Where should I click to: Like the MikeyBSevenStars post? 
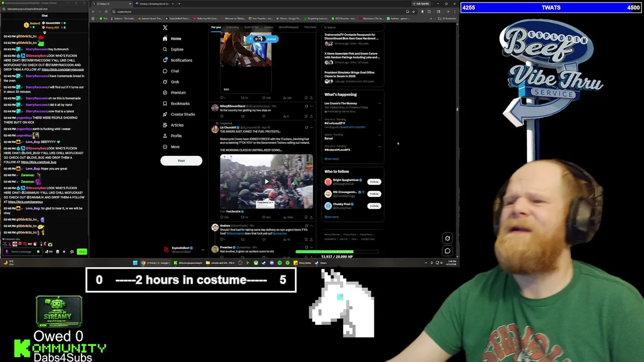click(x=264, y=116)
